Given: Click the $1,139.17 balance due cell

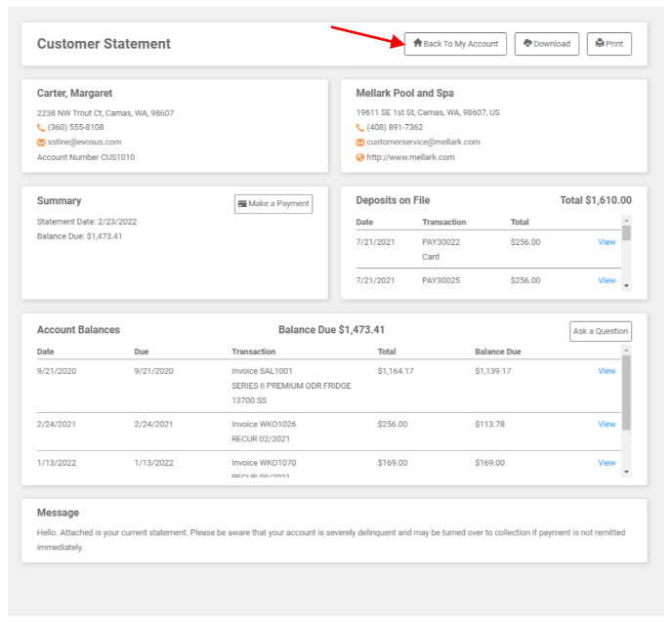Looking at the screenshot, I should [x=493, y=371].
